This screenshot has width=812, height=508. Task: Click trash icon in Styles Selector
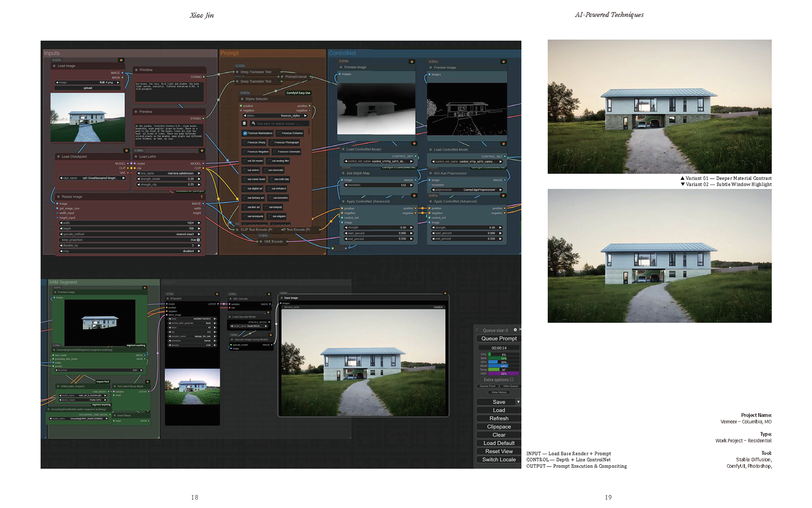(244, 124)
